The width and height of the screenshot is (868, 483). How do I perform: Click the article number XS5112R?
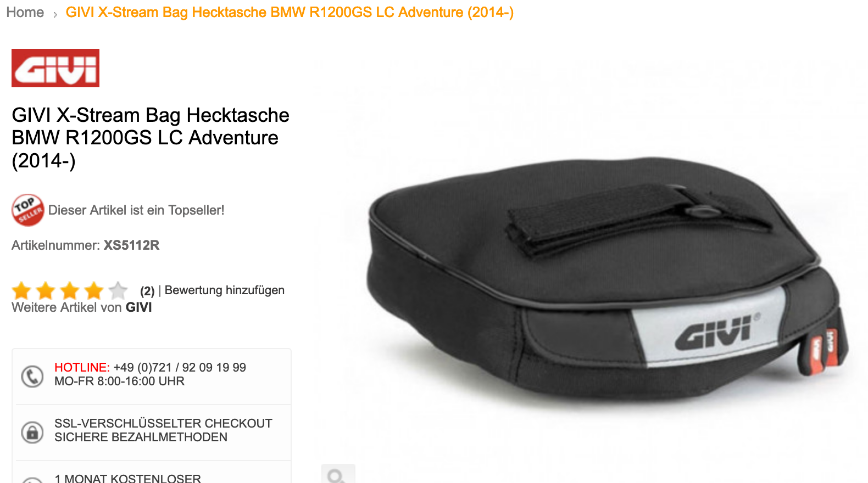tap(132, 245)
